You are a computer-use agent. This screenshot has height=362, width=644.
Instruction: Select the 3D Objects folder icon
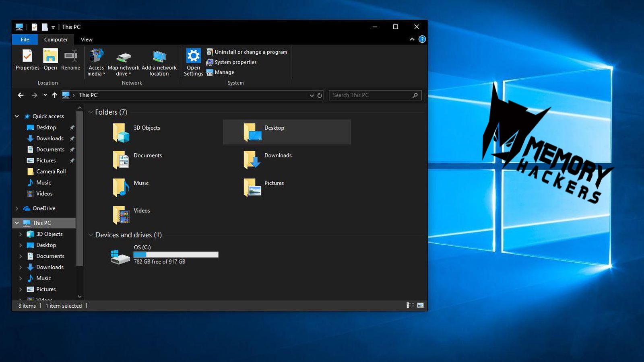121,132
